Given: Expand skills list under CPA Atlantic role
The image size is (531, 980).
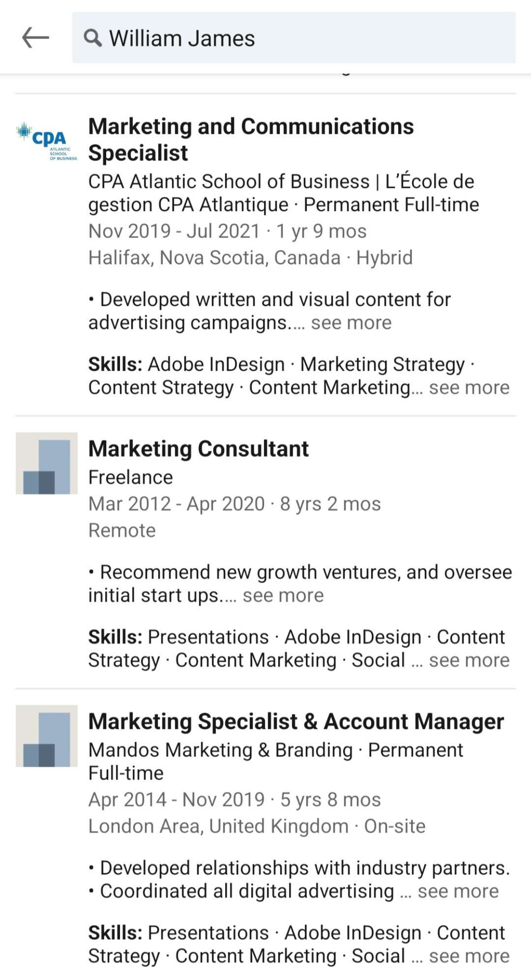Looking at the screenshot, I should 469,387.
